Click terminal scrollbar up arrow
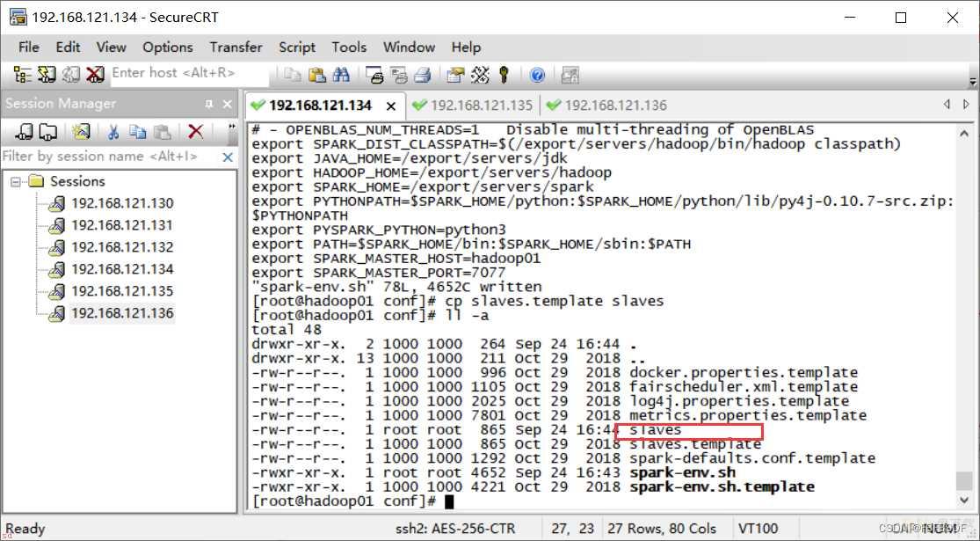Viewport: 980px width, 541px height. [965, 134]
